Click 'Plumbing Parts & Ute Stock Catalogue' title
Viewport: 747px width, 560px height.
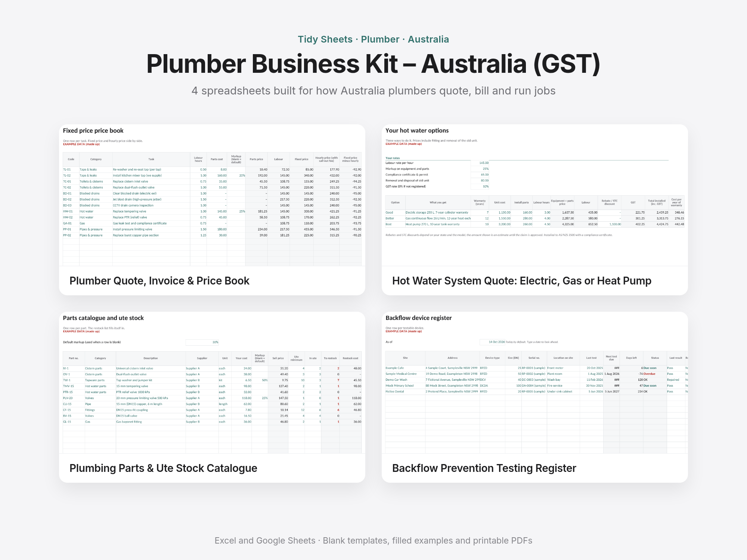tap(163, 468)
